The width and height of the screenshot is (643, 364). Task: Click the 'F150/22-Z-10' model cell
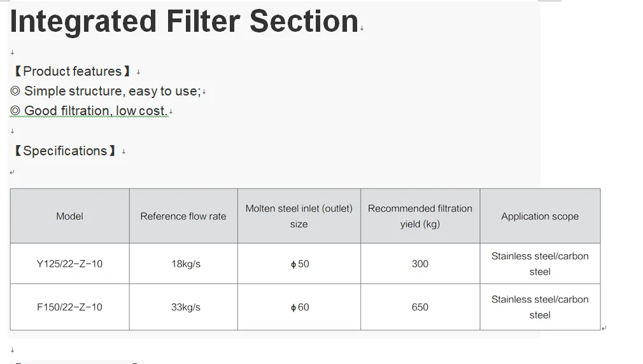tap(69, 307)
